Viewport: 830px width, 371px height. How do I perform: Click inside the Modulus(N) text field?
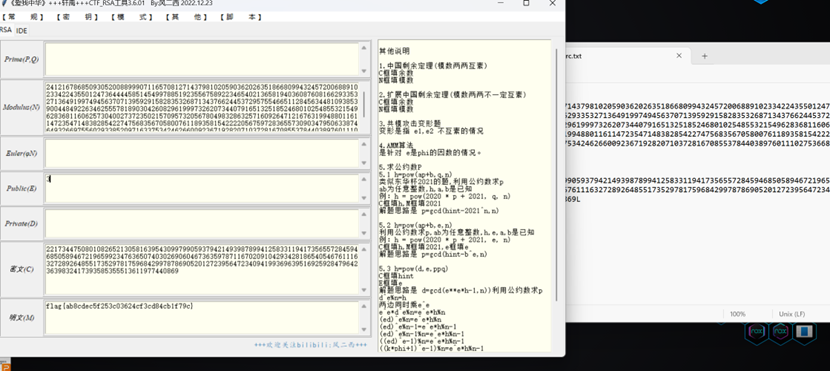coord(202,107)
